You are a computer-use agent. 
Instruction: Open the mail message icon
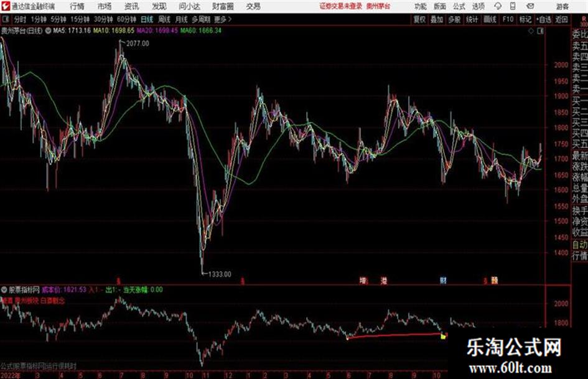[530, 6]
